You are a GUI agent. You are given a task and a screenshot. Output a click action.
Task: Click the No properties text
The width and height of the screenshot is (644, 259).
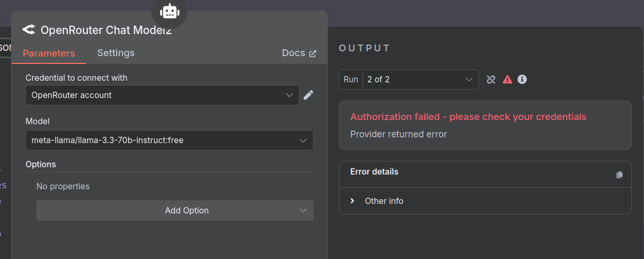[63, 186]
